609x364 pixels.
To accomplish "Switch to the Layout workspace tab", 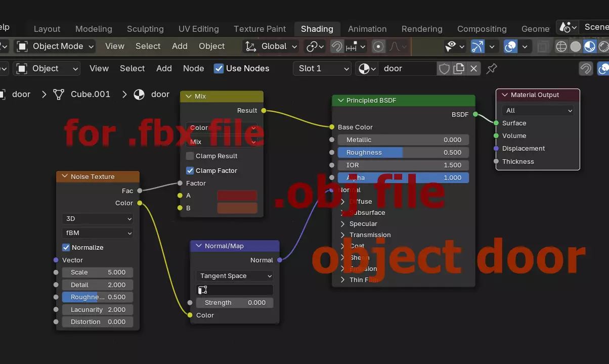I will (x=47, y=29).
